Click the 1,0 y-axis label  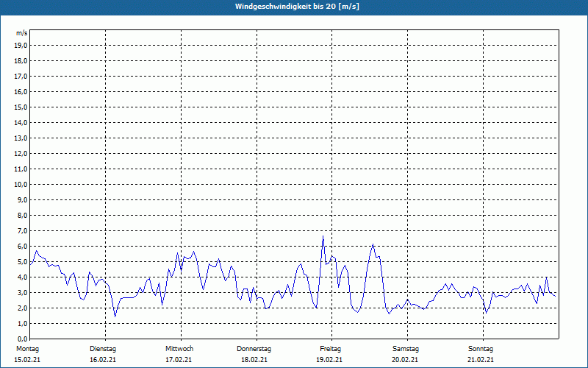pos(22,323)
